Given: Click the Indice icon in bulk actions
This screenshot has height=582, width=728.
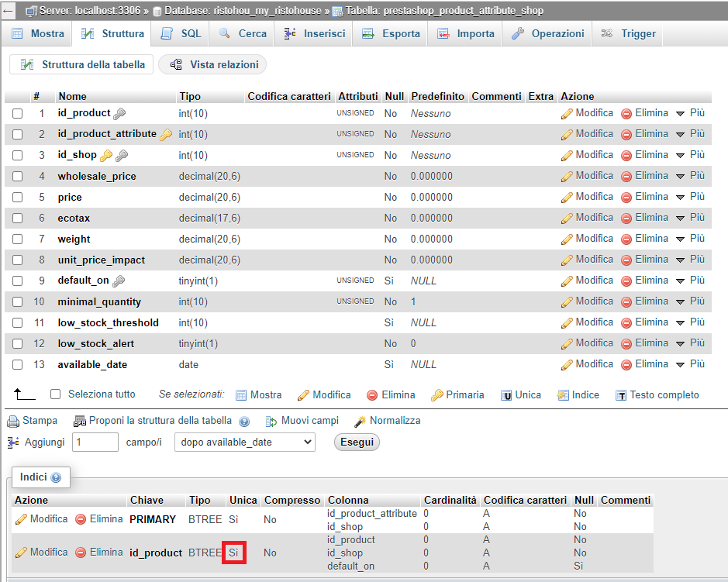Looking at the screenshot, I should click(563, 395).
